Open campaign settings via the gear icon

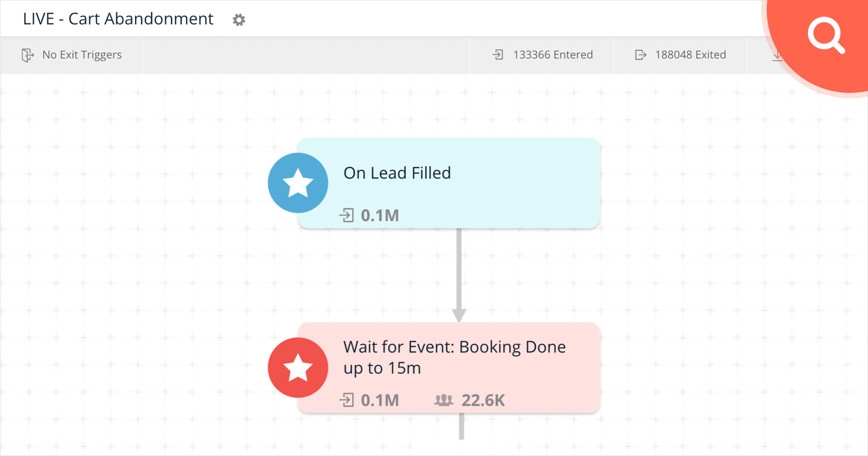239,19
